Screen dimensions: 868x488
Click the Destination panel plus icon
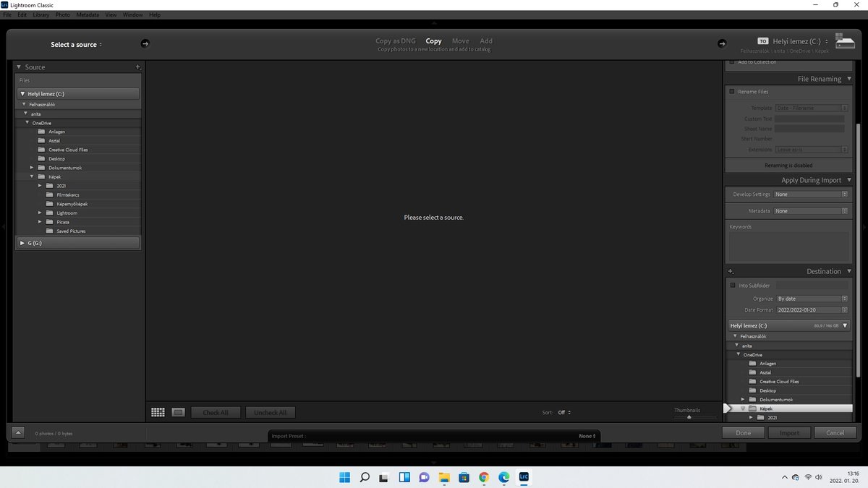tap(731, 271)
